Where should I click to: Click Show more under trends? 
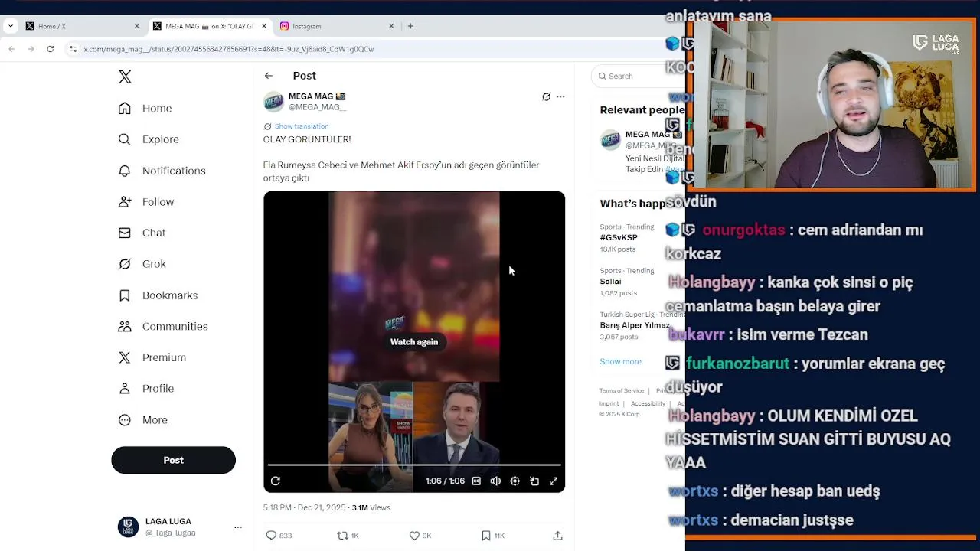tap(620, 362)
